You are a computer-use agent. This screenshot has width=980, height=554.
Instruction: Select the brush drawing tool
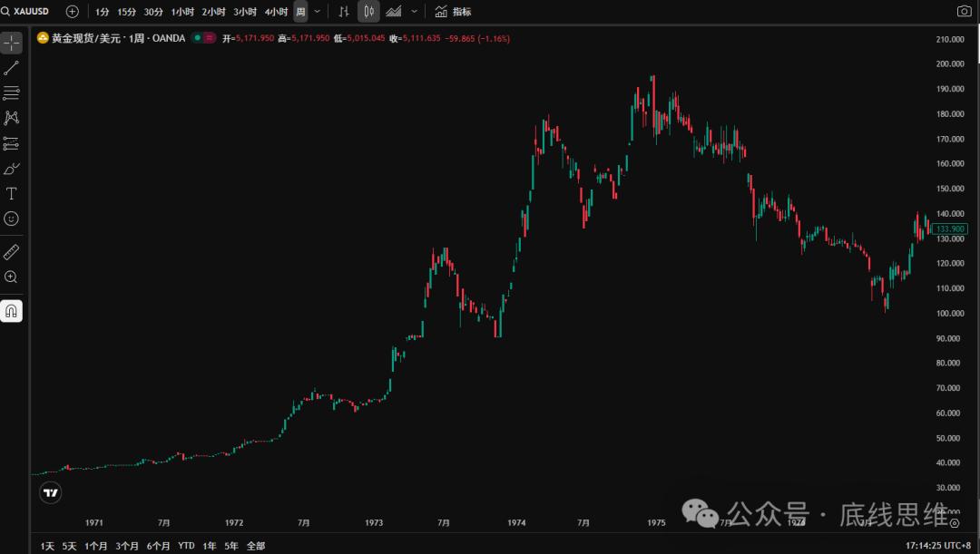pyautogui.click(x=11, y=169)
